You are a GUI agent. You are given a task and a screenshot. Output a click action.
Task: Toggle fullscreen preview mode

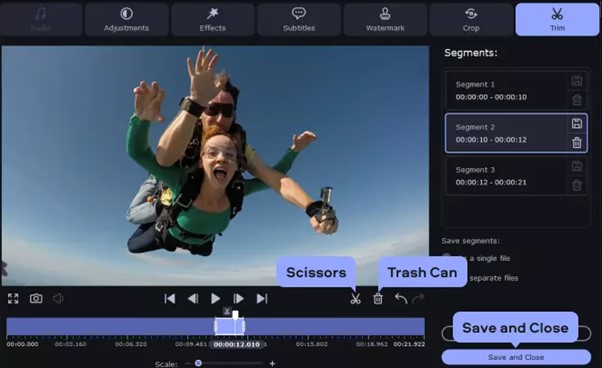point(13,298)
